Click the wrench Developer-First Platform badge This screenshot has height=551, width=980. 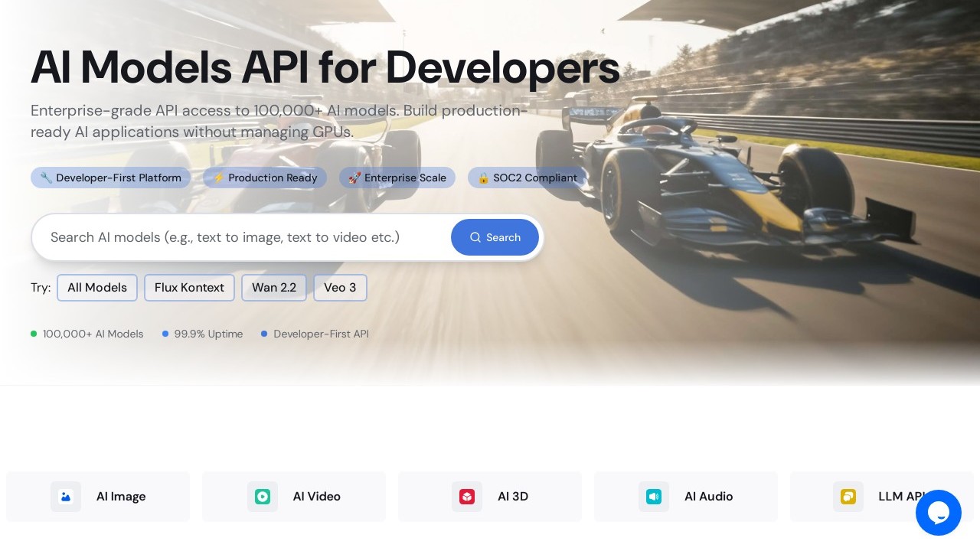tap(111, 178)
